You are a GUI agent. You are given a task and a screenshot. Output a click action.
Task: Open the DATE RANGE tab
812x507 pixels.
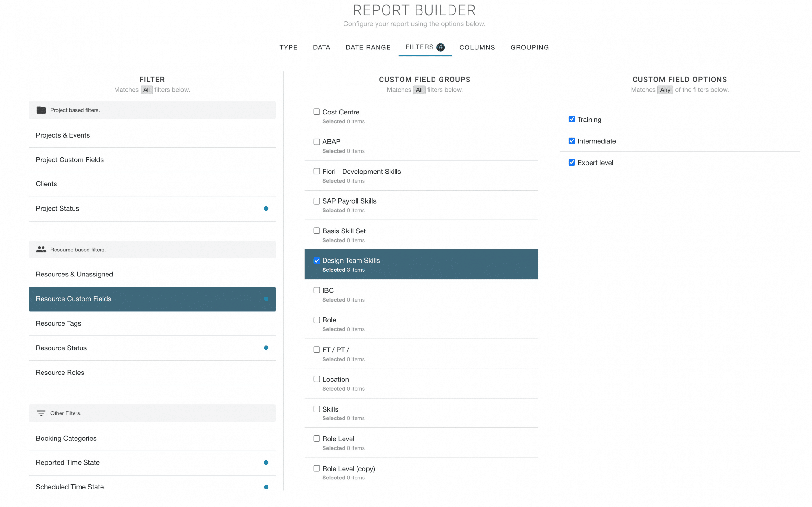(x=368, y=47)
